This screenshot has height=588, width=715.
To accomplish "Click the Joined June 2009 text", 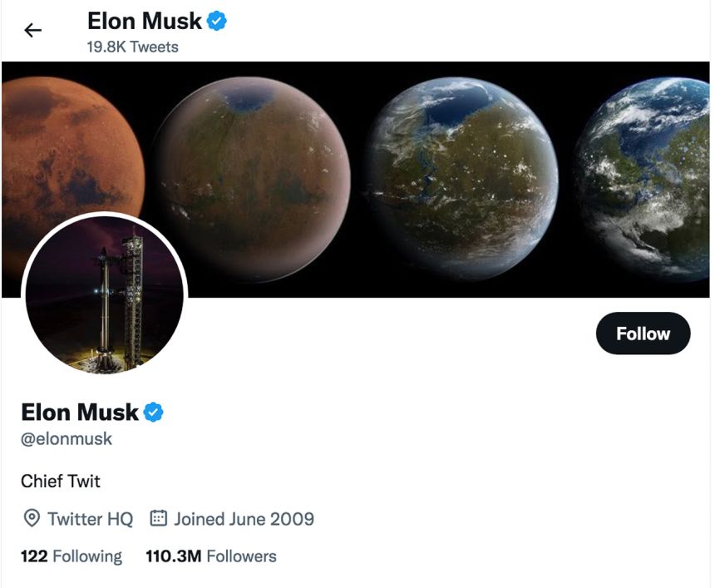I will 244,518.
